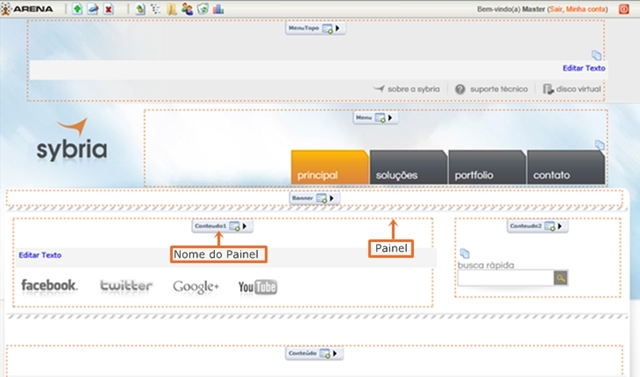Screen dimensions: 640x377
Task: Click the Conteudo2 panel name label
Action: click(526, 226)
